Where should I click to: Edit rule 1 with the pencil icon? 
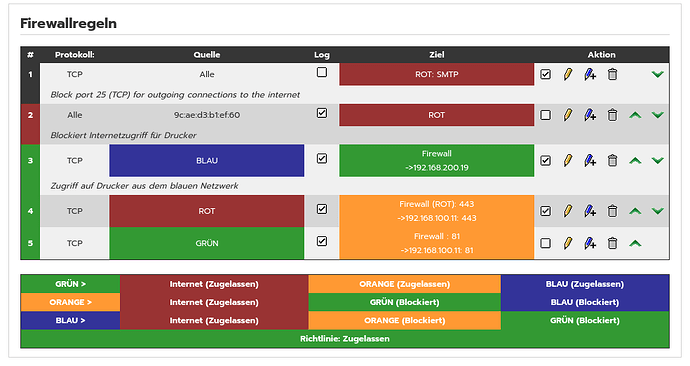click(568, 74)
